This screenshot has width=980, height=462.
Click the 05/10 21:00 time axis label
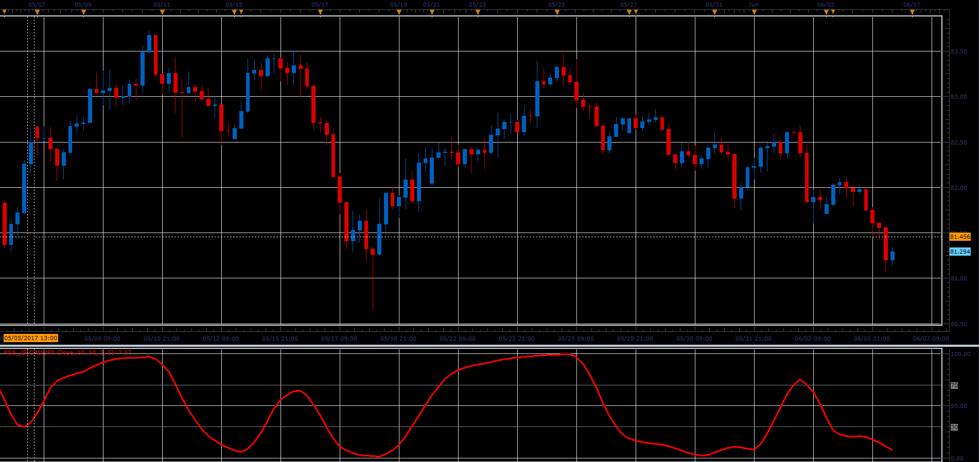pyautogui.click(x=162, y=339)
